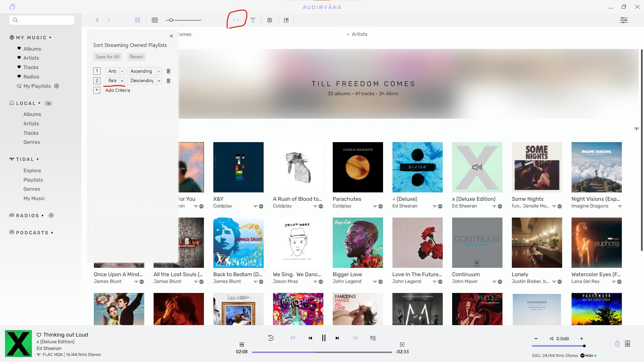
Task: Open Radios under My Music
Action: 31,77
